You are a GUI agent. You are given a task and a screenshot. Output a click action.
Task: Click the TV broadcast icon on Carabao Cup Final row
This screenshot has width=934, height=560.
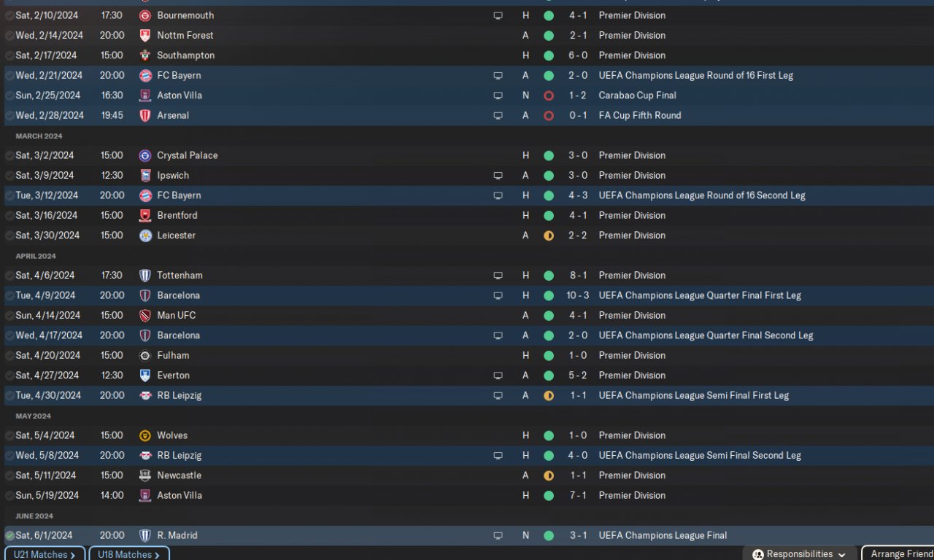498,96
